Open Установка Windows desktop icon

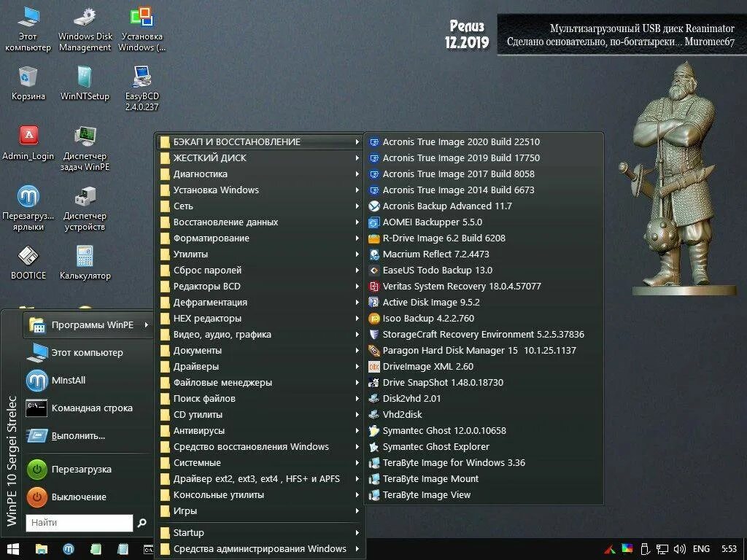coord(142,29)
